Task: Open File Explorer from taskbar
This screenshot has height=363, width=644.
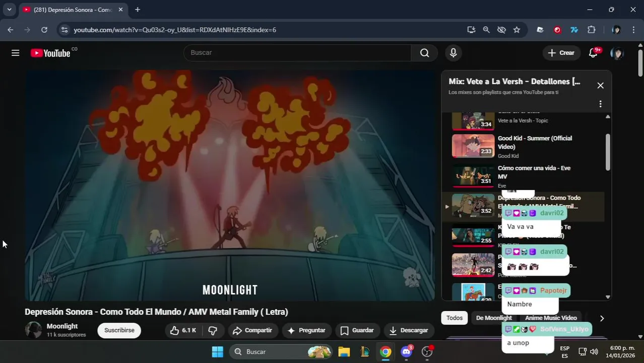Action: [344, 352]
